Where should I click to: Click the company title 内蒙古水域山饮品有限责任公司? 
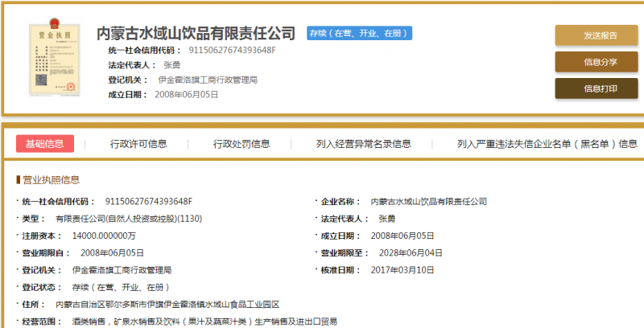(x=196, y=33)
